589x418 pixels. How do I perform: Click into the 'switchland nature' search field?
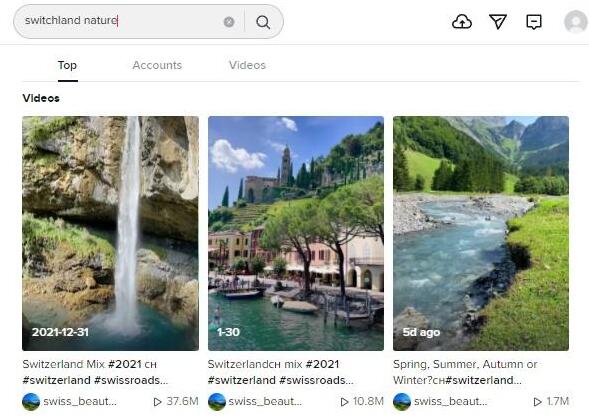(x=120, y=21)
